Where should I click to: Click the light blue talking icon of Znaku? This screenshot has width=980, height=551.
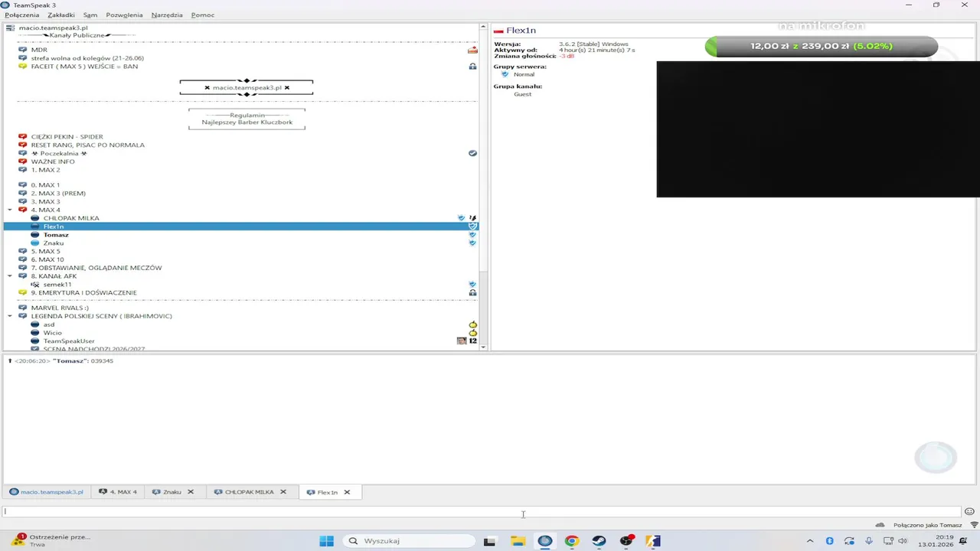tap(35, 243)
